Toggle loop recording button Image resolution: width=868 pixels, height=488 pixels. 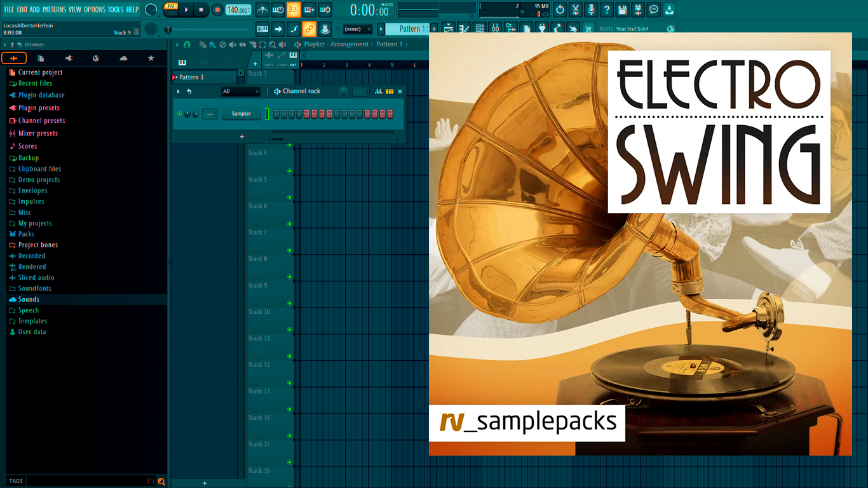325,10
